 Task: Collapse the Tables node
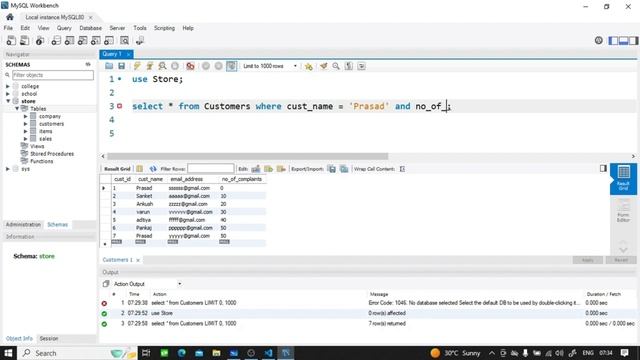[x=17, y=109]
